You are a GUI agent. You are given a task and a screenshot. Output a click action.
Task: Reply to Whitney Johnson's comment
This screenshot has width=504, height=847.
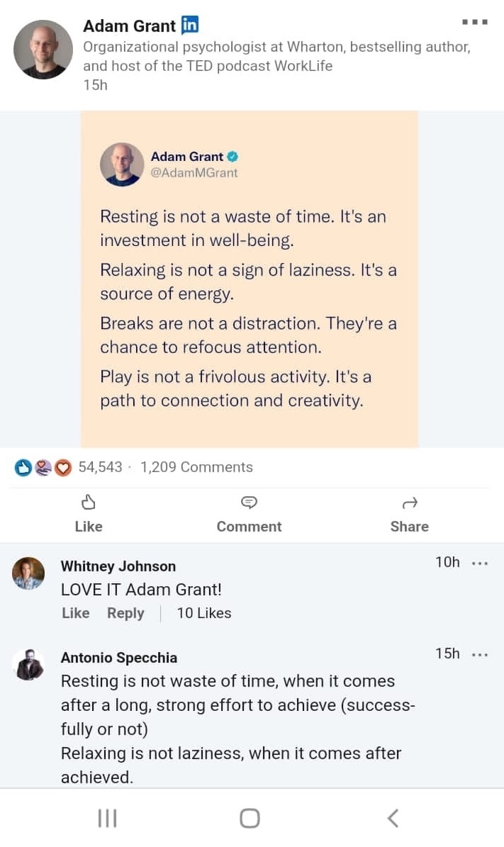click(125, 613)
